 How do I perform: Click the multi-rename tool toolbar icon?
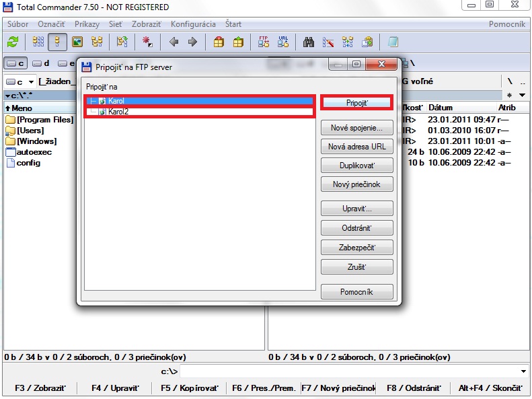click(x=328, y=42)
